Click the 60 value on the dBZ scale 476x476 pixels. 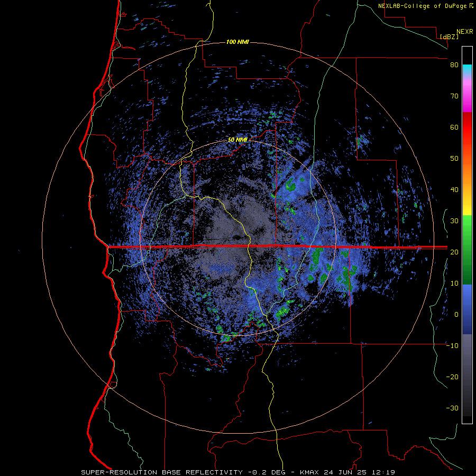point(454,127)
